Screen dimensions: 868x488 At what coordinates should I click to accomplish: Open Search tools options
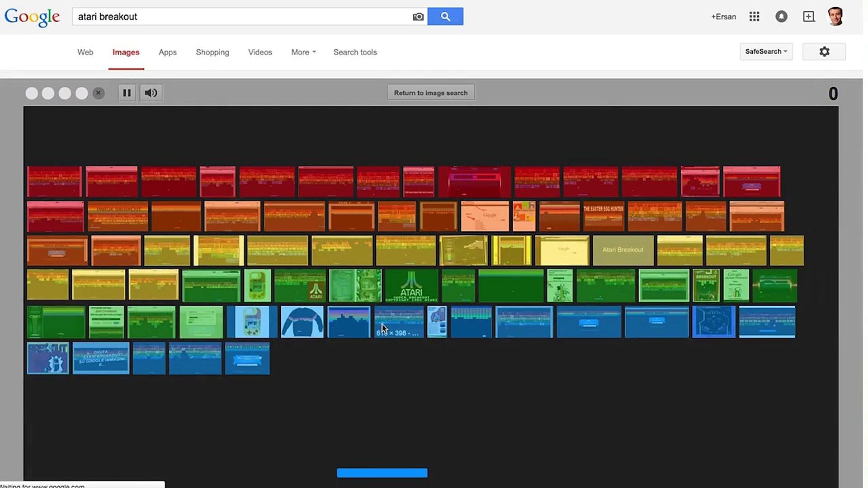click(x=355, y=52)
